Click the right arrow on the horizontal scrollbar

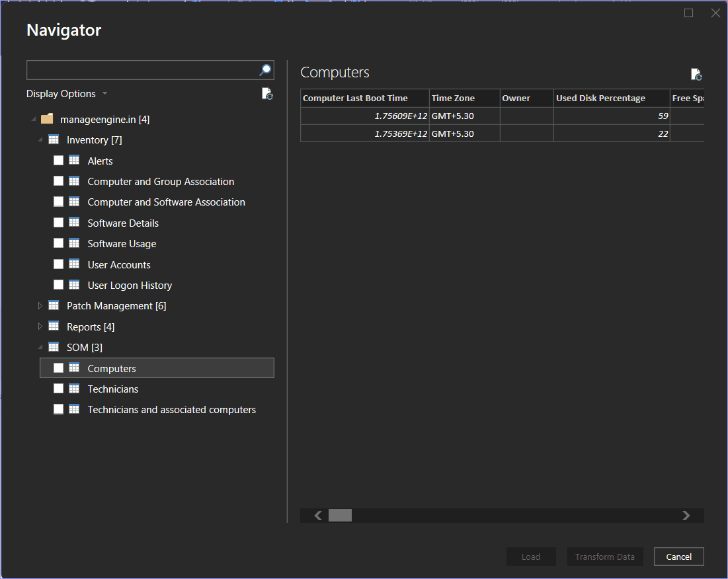(686, 515)
